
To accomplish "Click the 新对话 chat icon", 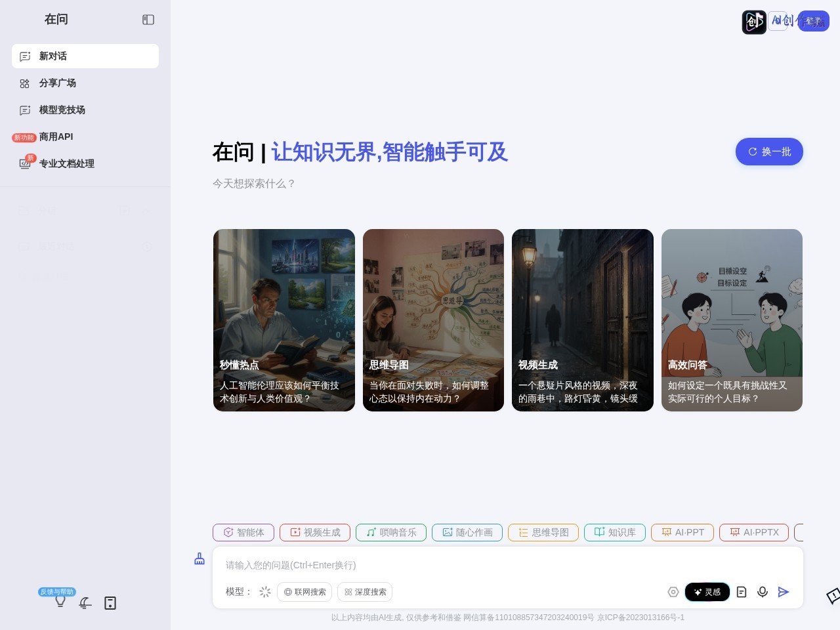I will [x=25, y=56].
